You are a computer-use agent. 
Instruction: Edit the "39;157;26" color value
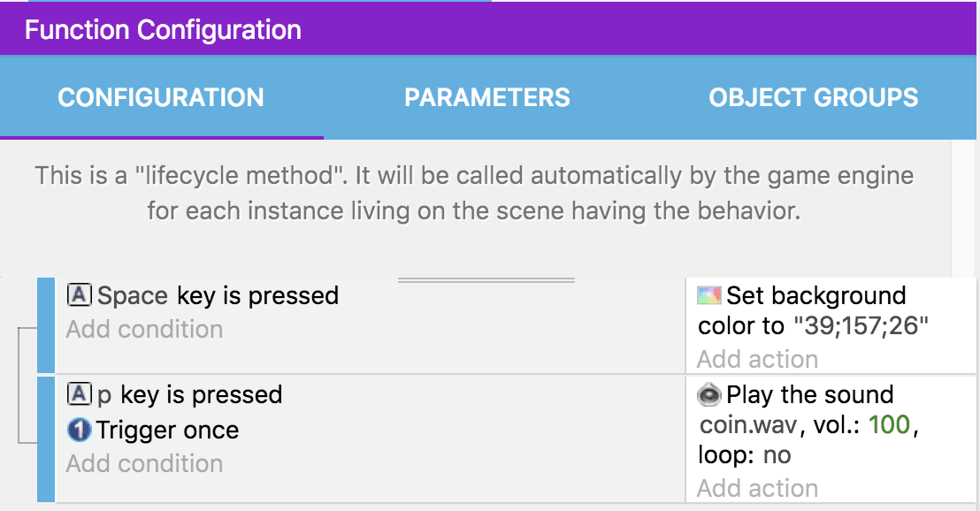[x=860, y=326]
